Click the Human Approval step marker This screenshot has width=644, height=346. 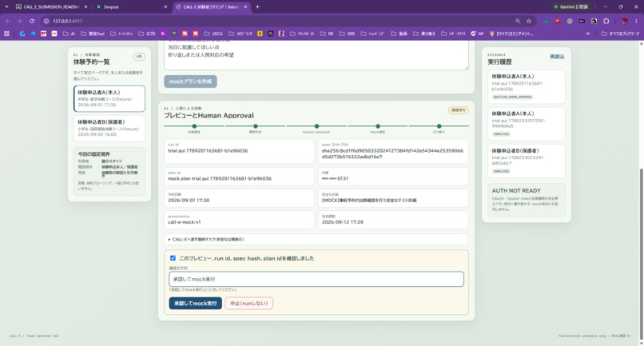tap(316, 126)
